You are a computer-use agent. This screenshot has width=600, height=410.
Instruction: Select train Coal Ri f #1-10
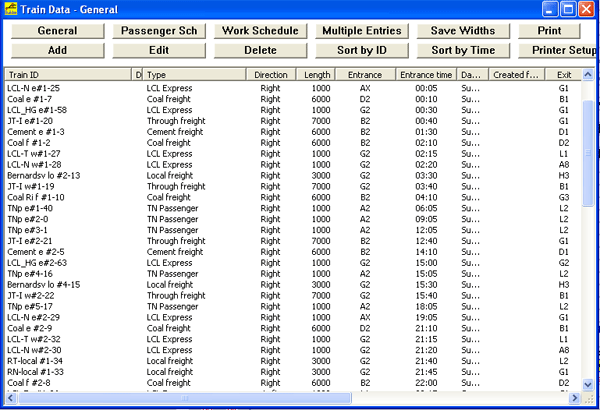coord(36,197)
